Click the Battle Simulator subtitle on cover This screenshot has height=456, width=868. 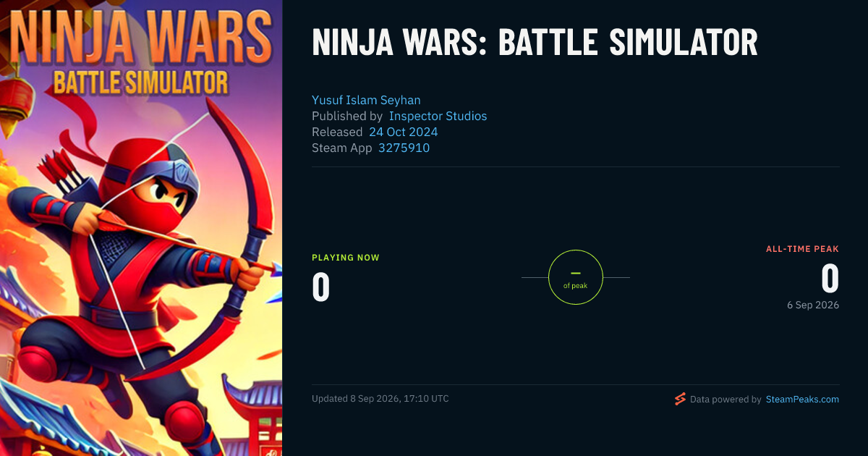pos(140,81)
